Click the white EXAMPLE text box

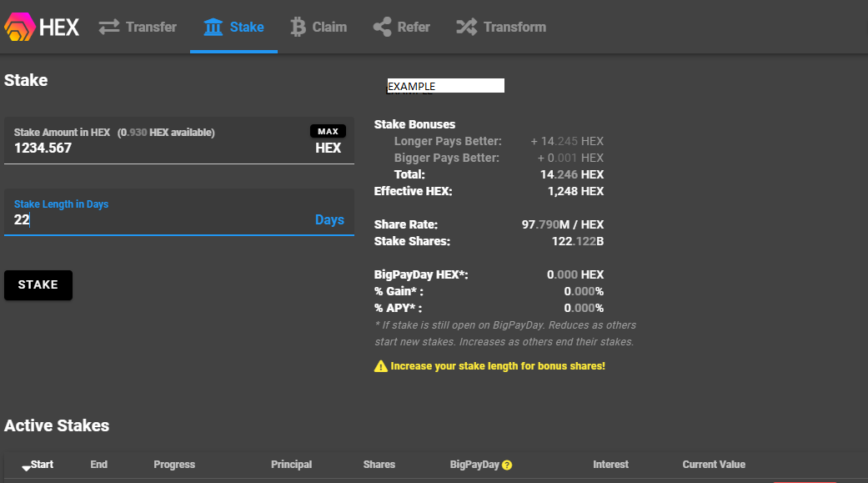pos(445,86)
